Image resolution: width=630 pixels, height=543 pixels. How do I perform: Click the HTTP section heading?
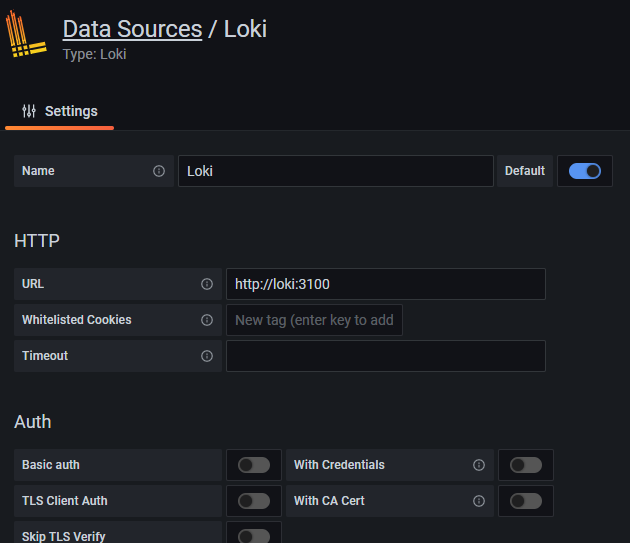[37, 241]
